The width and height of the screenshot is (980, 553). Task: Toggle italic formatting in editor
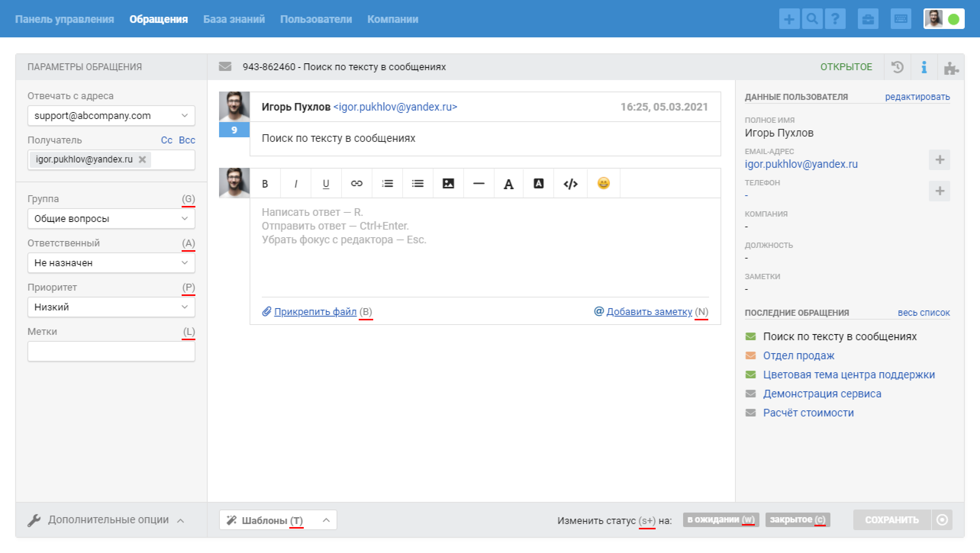(x=296, y=183)
